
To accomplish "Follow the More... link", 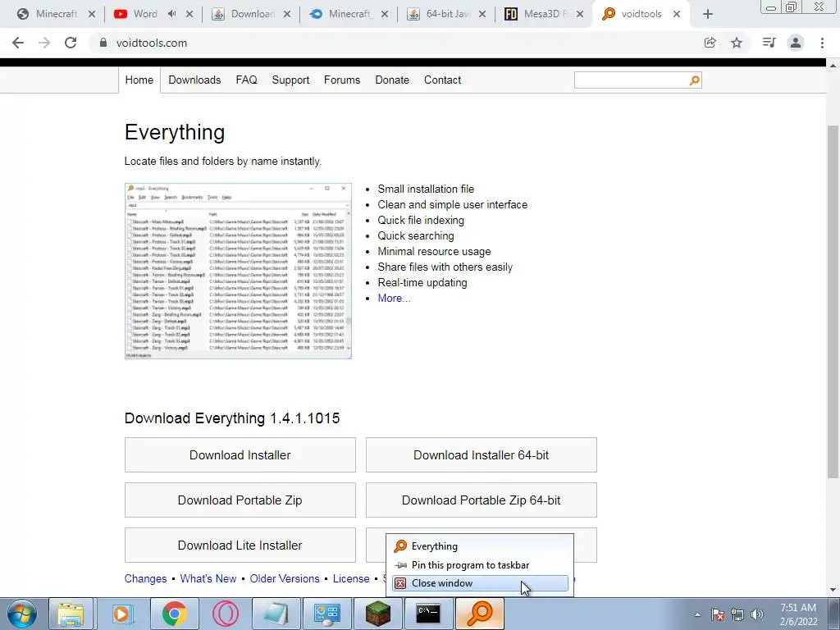I will pyautogui.click(x=394, y=298).
